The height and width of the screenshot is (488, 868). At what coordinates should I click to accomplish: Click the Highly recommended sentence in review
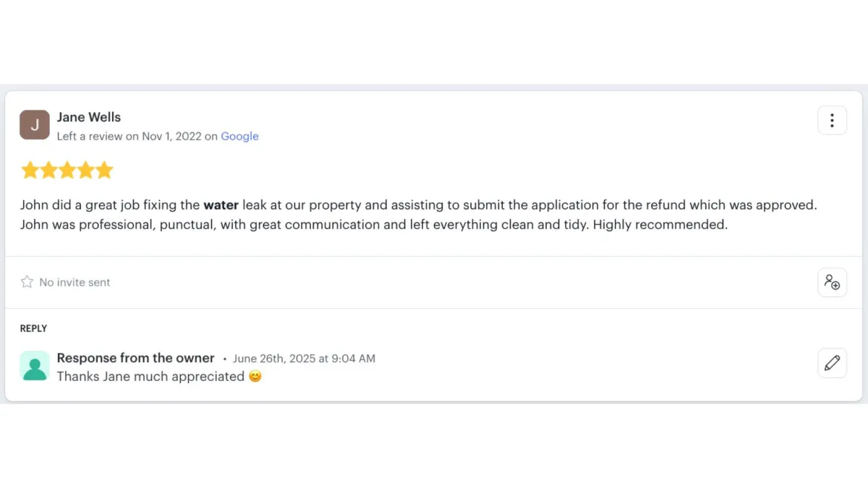660,224
